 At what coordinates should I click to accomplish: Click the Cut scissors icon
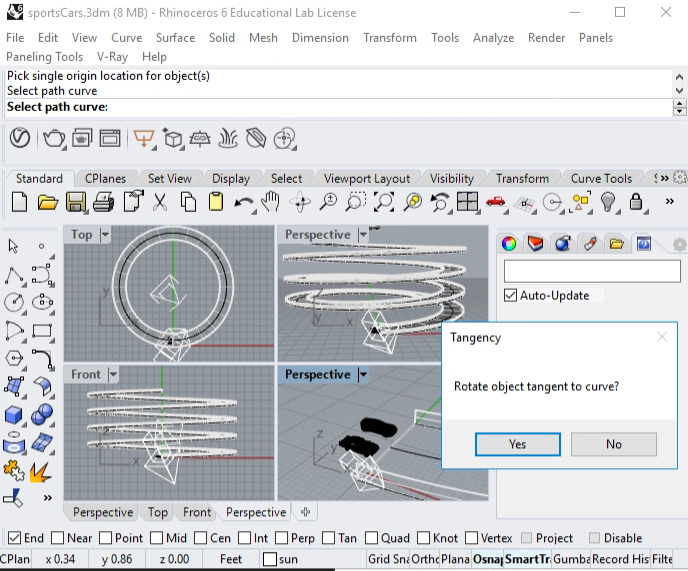(x=160, y=202)
